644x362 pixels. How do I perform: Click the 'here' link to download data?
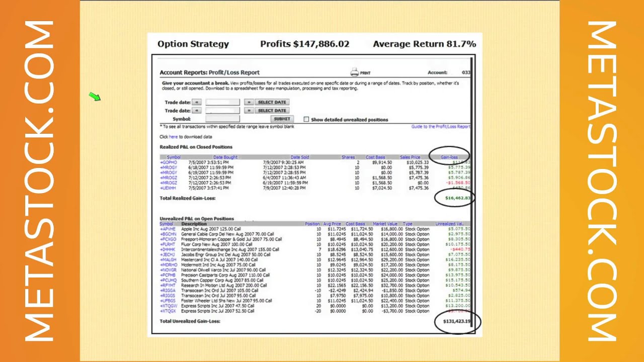[x=173, y=137]
